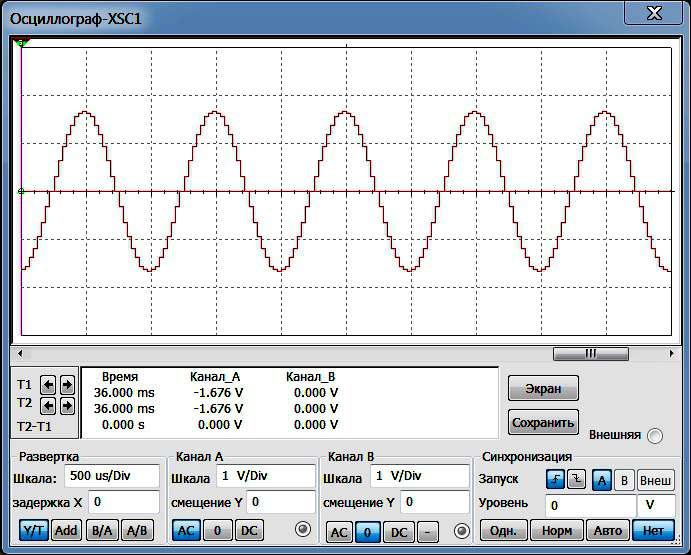
Task: Click scrollbar left arrow under the graph
Action: [x=20, y=354]
